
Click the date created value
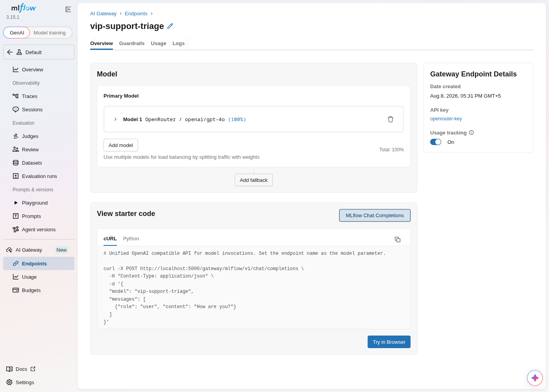tap(465, 96)
